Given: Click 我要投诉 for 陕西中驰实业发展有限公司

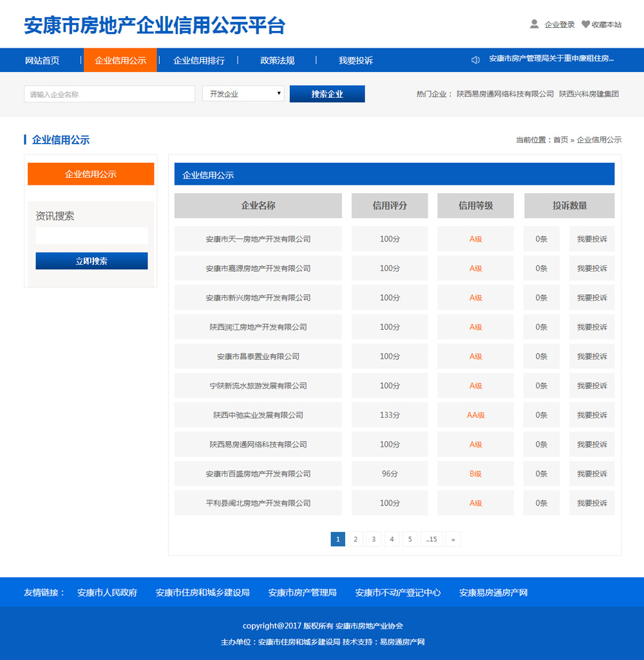Looking at the screenshot, I should (x=591, y=415).
